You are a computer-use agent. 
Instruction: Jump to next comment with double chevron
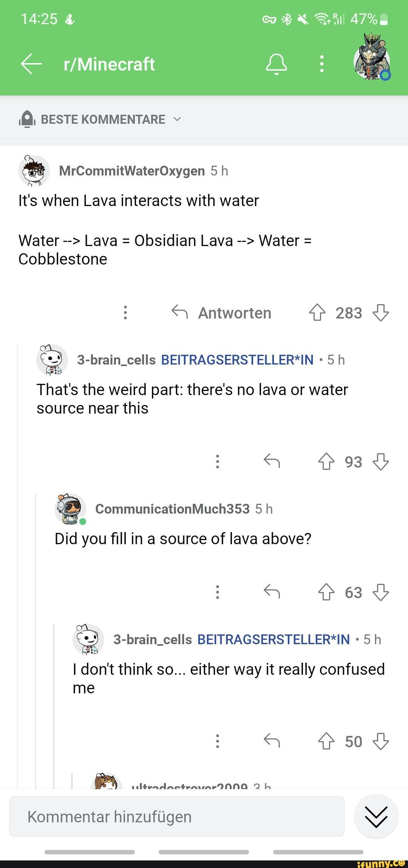(376, 816)
